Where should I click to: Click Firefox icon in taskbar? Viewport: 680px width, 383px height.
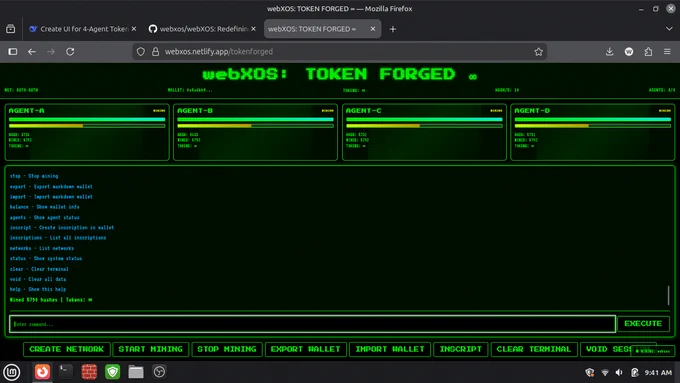pyautogui.click(x=42, y=372)
